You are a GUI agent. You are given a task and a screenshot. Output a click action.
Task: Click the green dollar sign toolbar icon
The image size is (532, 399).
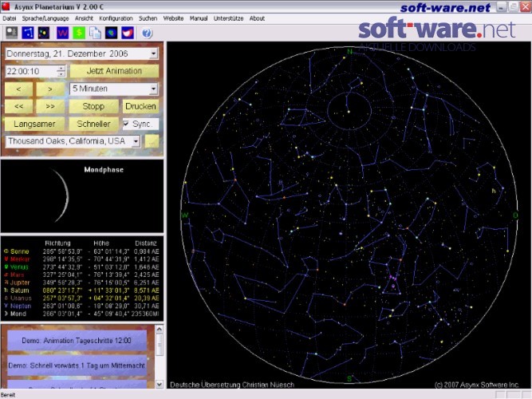[79, 33]
